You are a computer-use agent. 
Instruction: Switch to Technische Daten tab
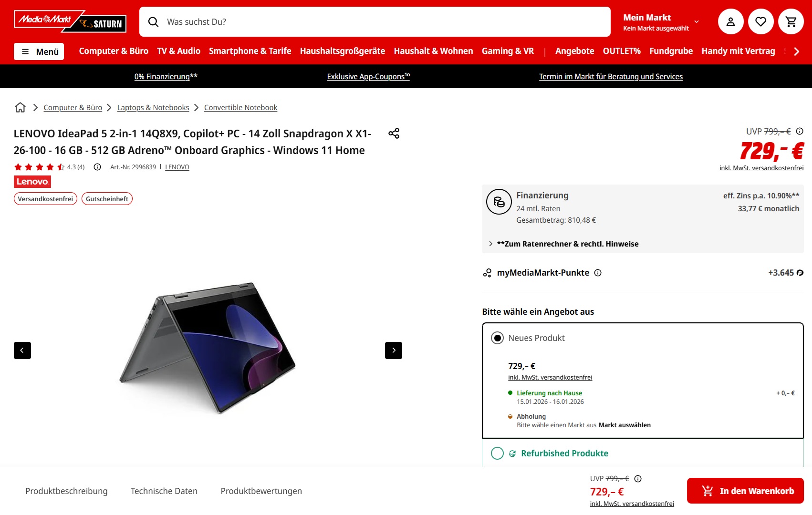point(164,491)
